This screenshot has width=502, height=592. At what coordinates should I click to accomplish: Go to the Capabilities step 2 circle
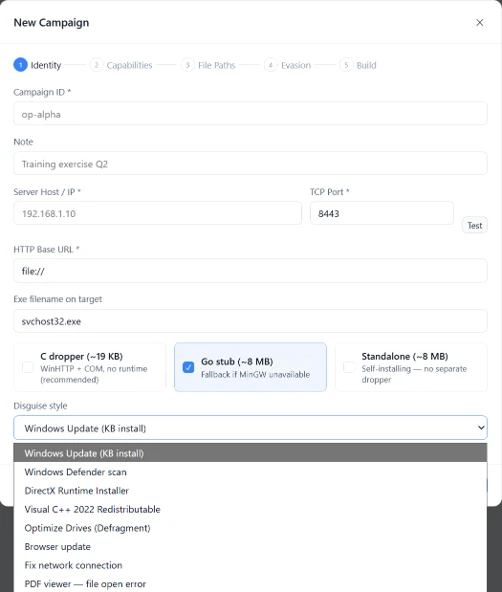point(96,65)
